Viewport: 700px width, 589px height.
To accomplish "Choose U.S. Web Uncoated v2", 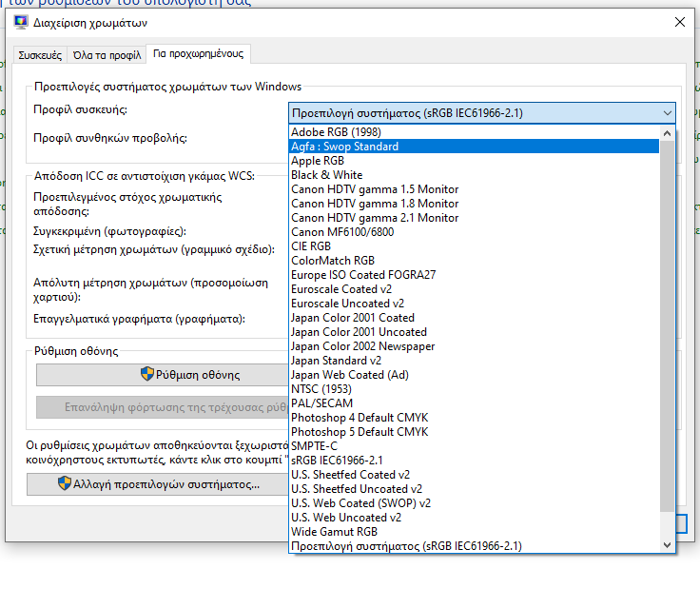I will 475,518.
